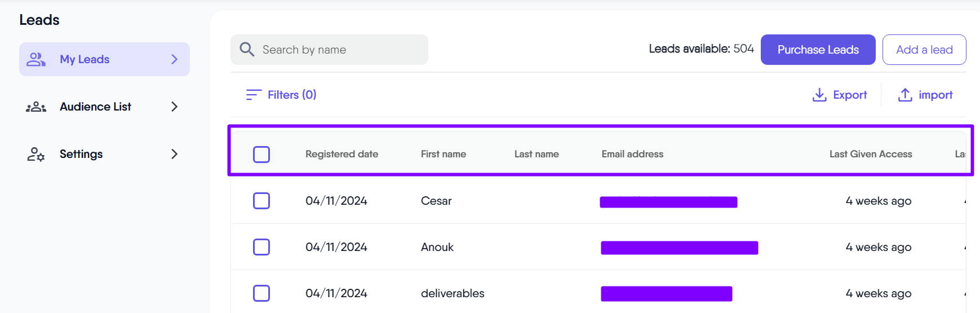Click the Export download icon
980x313 pixels.
[819, 95]
